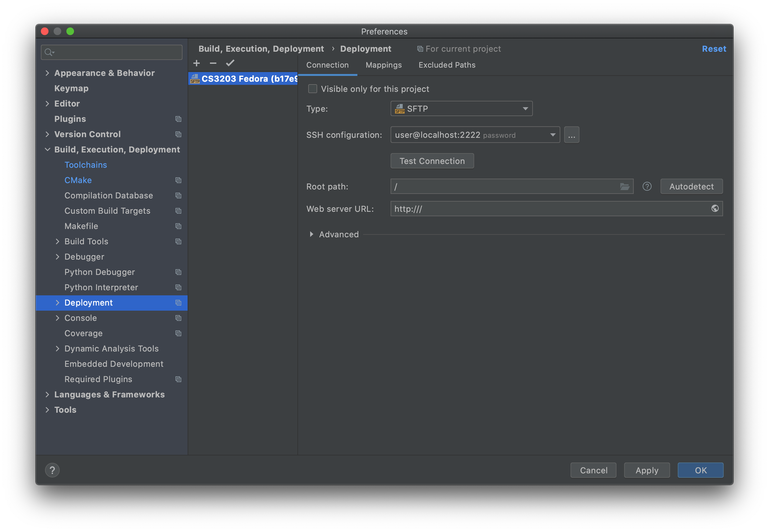Screen dimensions: 769x532
Task: Click project-level icon beside Required Plugins
Action: point(178,379)
